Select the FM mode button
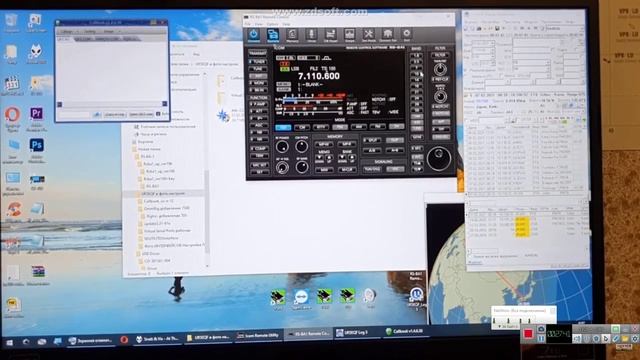The image size is (640, 360). [377, 127]
